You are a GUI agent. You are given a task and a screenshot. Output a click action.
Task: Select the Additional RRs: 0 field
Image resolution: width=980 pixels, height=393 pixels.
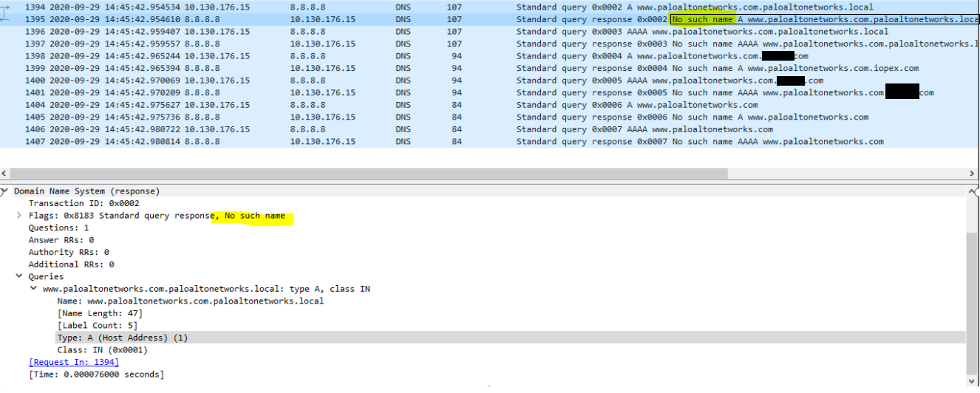(x=70, y=264)
